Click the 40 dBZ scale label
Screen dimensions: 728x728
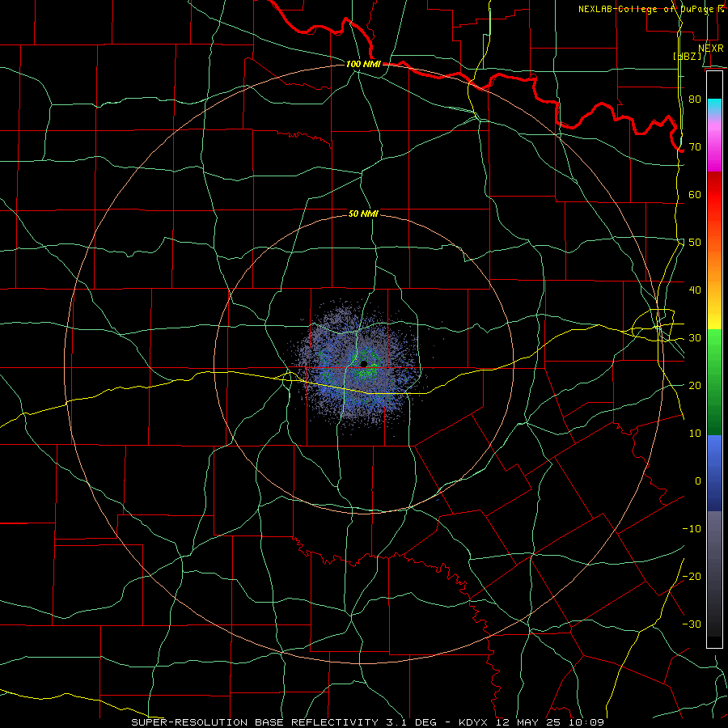[695, 290]
